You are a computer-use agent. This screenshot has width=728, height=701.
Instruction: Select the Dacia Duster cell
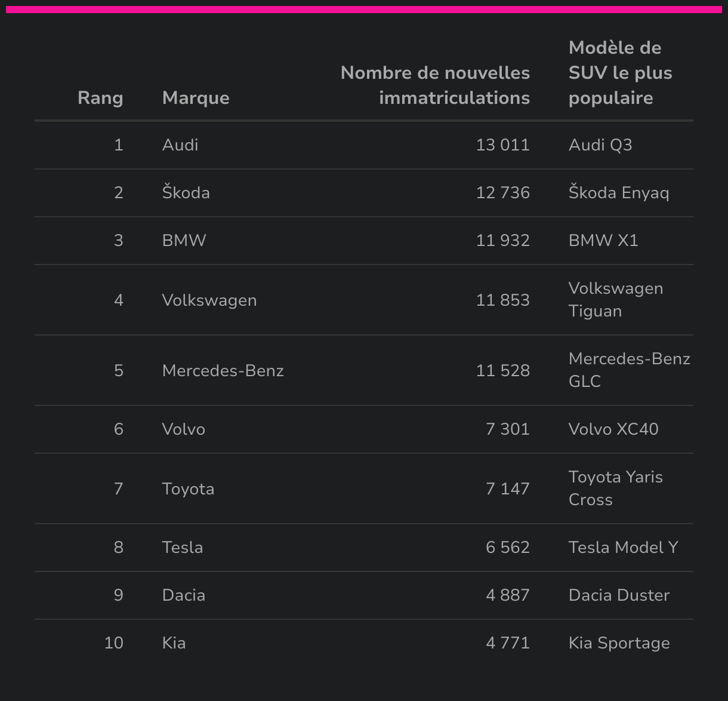click(x=619, y=595)
